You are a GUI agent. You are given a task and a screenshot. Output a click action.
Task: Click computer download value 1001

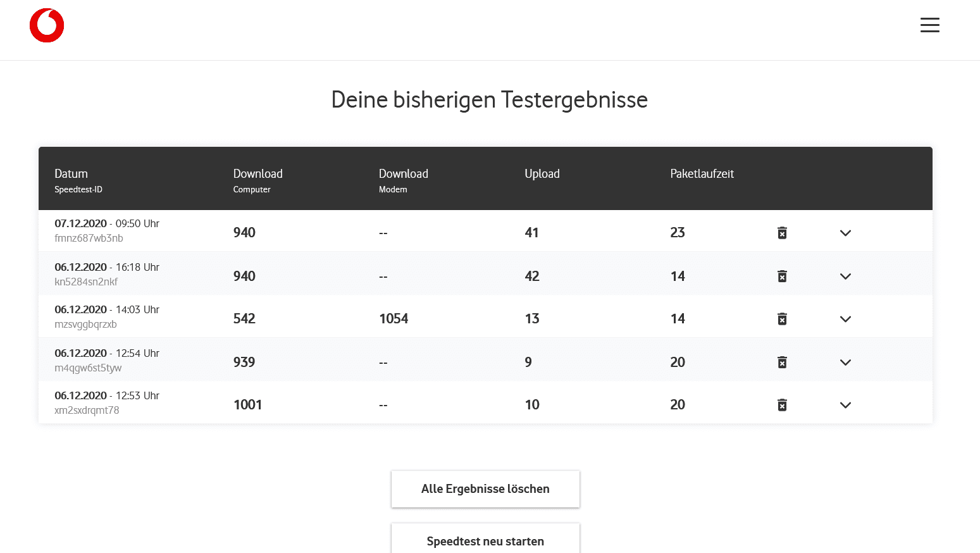(247, 405)
